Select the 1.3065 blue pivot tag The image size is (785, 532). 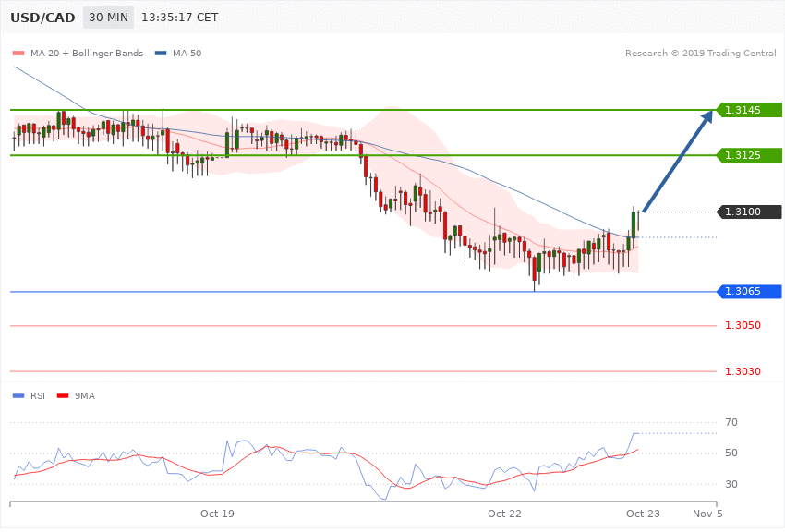tap(748, 291)
